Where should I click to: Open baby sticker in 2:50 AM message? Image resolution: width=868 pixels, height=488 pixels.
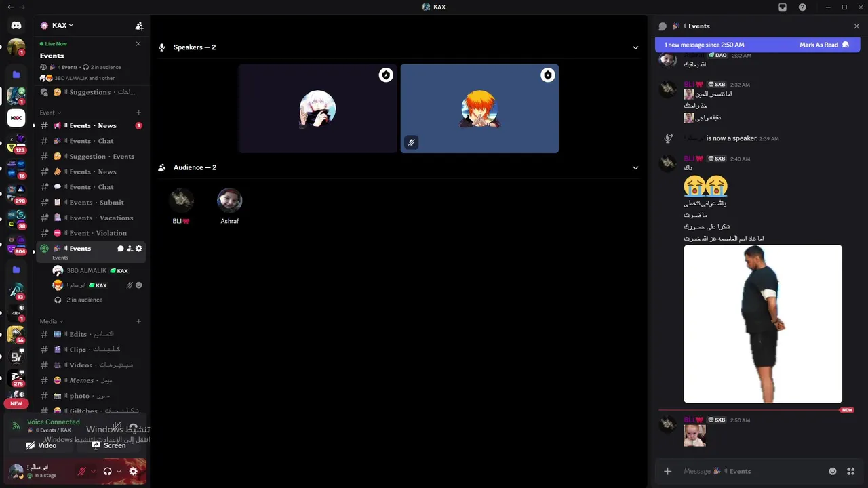pyautogui.click(x=694, y=435)
